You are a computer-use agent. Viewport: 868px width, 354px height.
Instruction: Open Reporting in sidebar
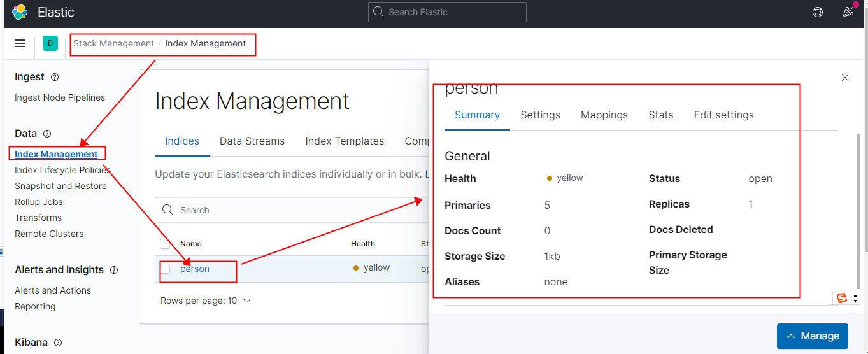click(x=35, y=306)
